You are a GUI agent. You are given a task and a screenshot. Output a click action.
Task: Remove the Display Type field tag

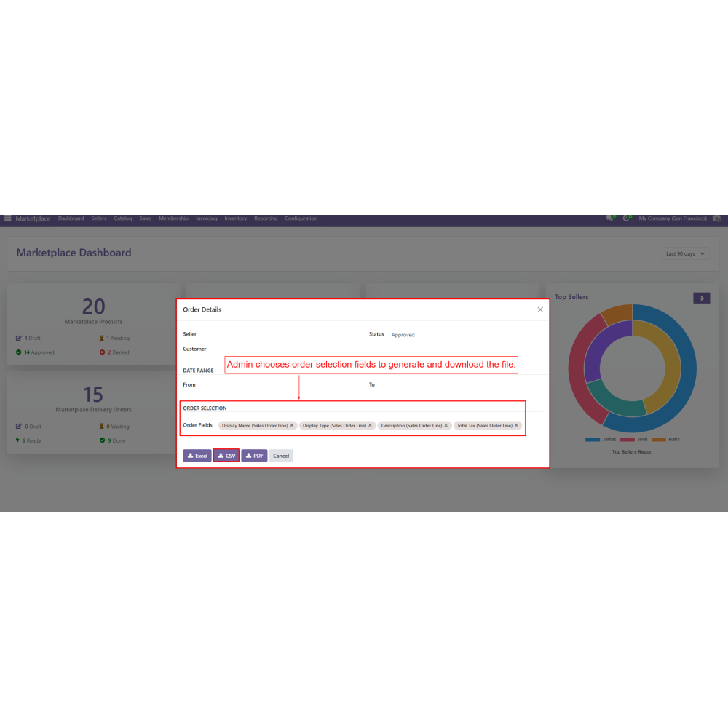tap(370, 425)
